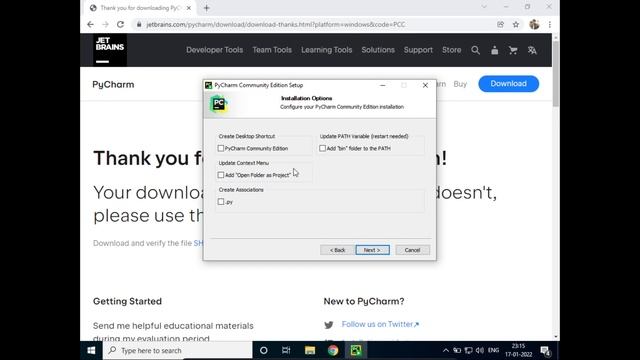The width and height of the screenshot is (640, 360).
Task: Open a new browser tab
Action: click(x=207, y=8)
